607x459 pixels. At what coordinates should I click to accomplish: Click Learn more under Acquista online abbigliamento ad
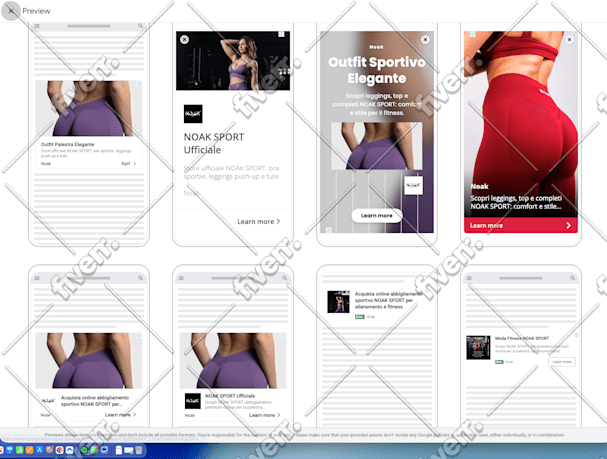tap(120, 414)
